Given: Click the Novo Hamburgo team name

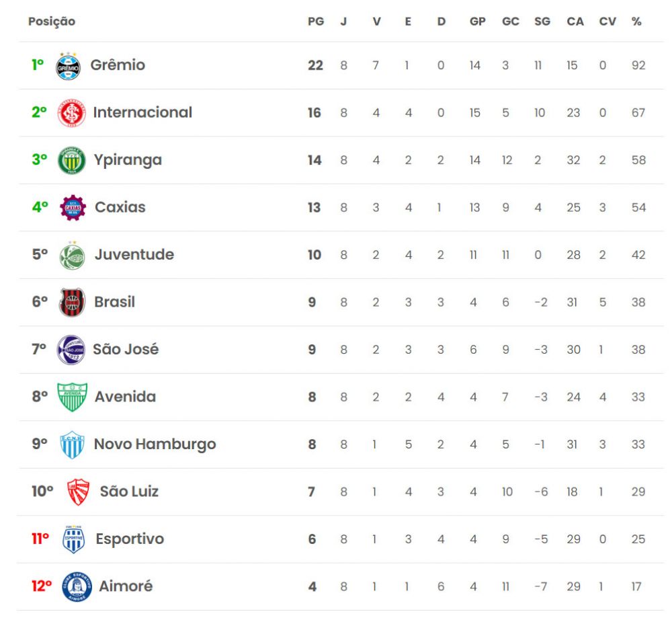Looking at the screenshot, I should (x=155, y=444).
